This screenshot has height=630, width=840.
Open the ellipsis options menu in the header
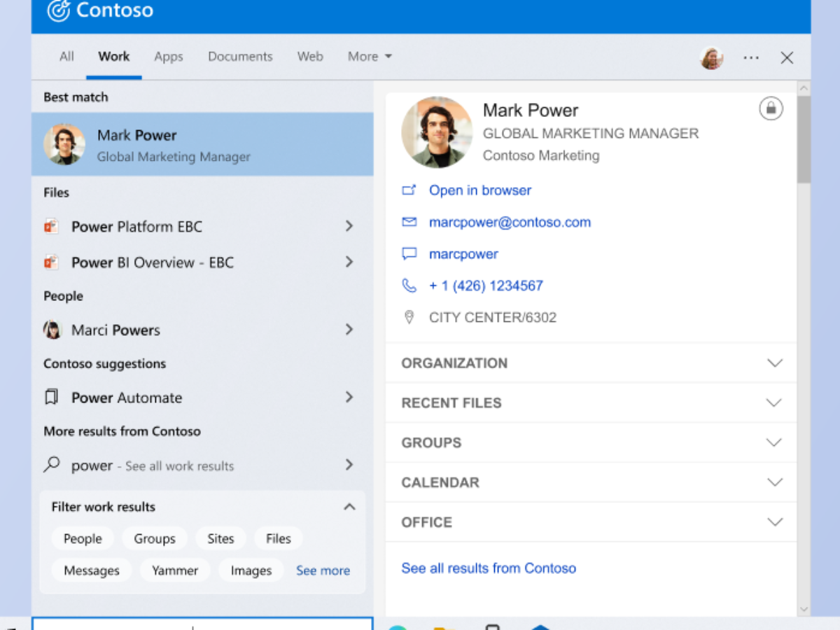[751, 57]
